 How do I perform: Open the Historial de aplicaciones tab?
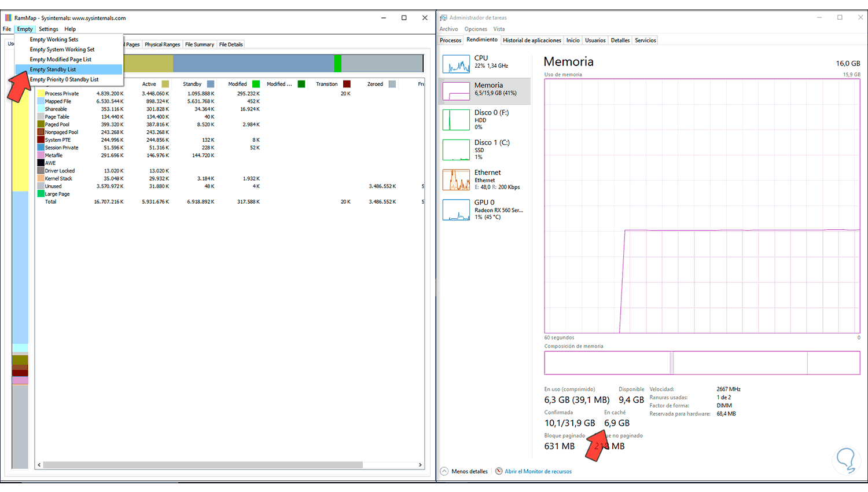(x=532, y=41)
